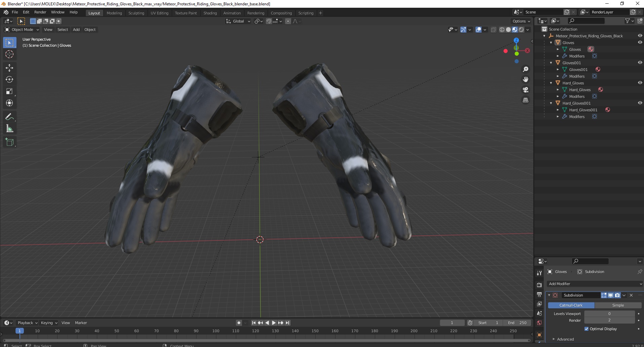Open the Playback dropdown menu
This screenshot has height=347, width=644.
[x=27, y=323]
